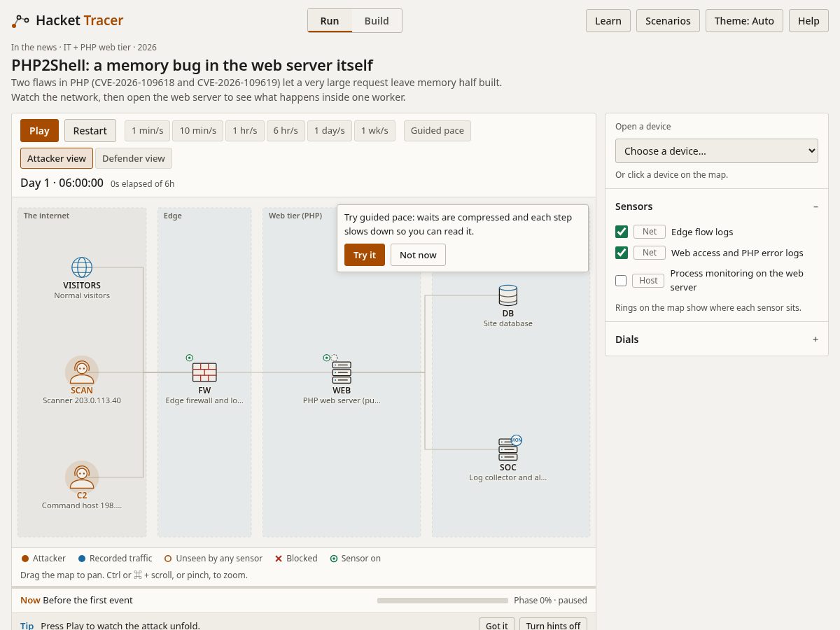Click the Net tag beside Edge flow logs
The image size is (840, 630).
650,232
